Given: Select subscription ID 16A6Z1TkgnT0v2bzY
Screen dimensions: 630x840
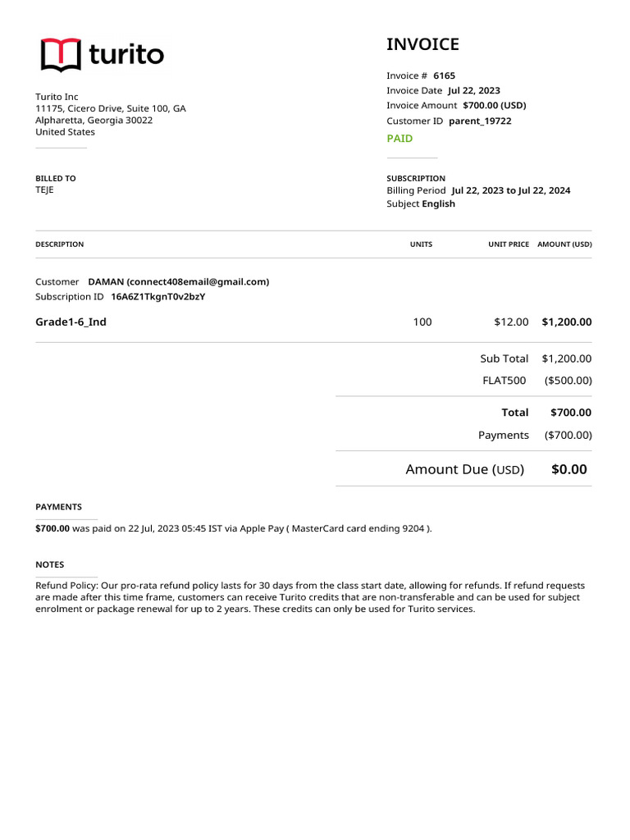Looking at the screenshot, I should [x=157, y=297].
